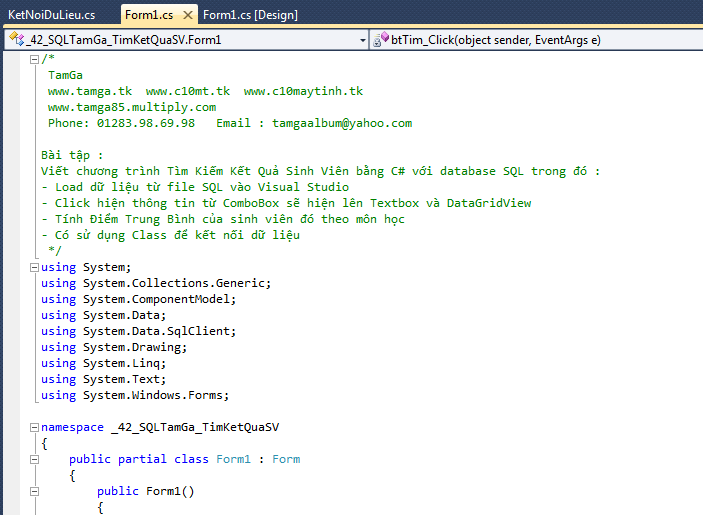The width and height of the screenshot is (703, 515).
Task: Click the text www.tamga.tk
Action: pyautogui.click(x=90, y=91)
